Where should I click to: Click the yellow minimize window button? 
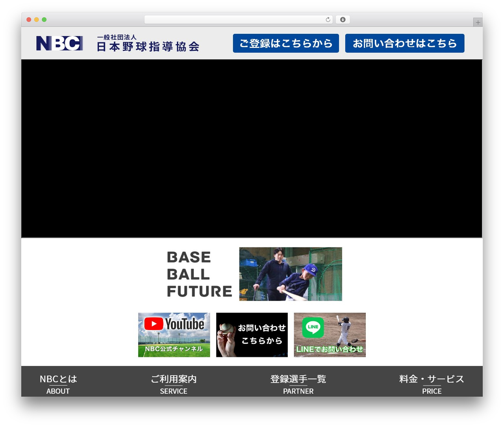coord(37,20)
